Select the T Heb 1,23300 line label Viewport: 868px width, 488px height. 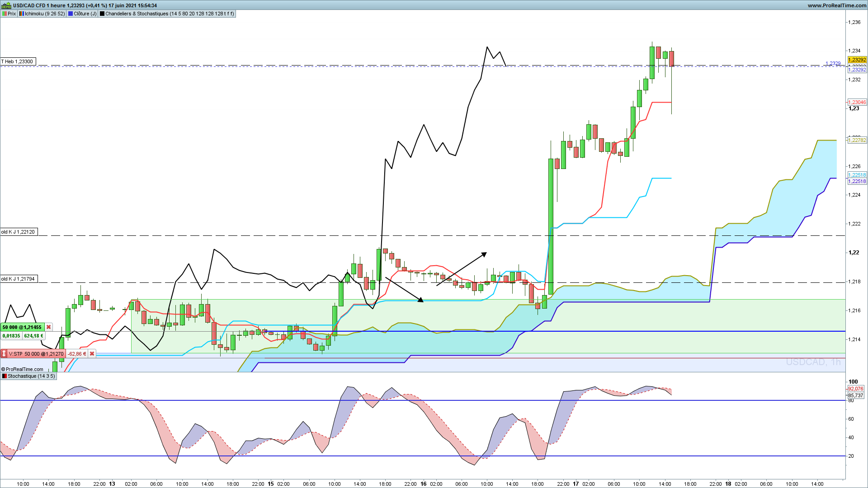18,61
